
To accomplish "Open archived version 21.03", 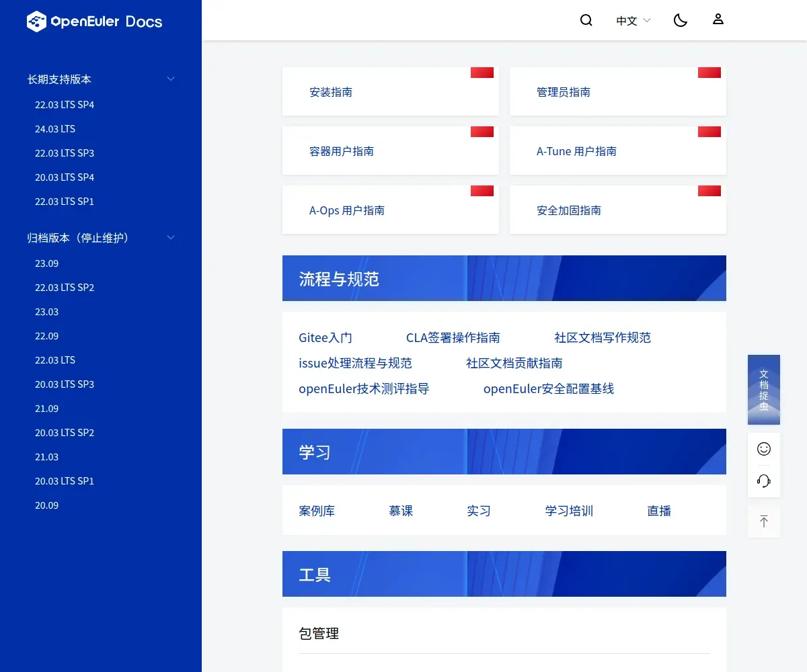I will pyautogui.click(x=47, y=457).
